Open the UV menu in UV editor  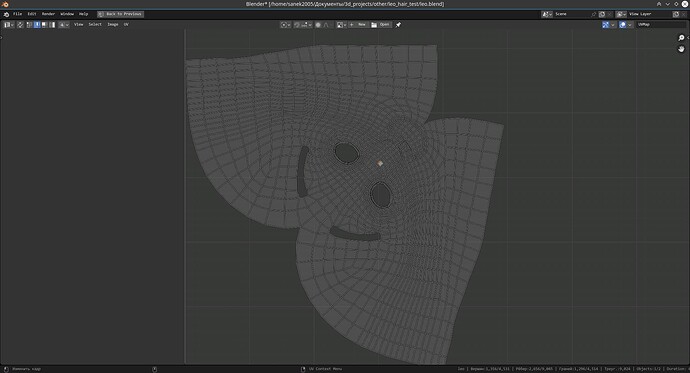[x=126, y=25]
